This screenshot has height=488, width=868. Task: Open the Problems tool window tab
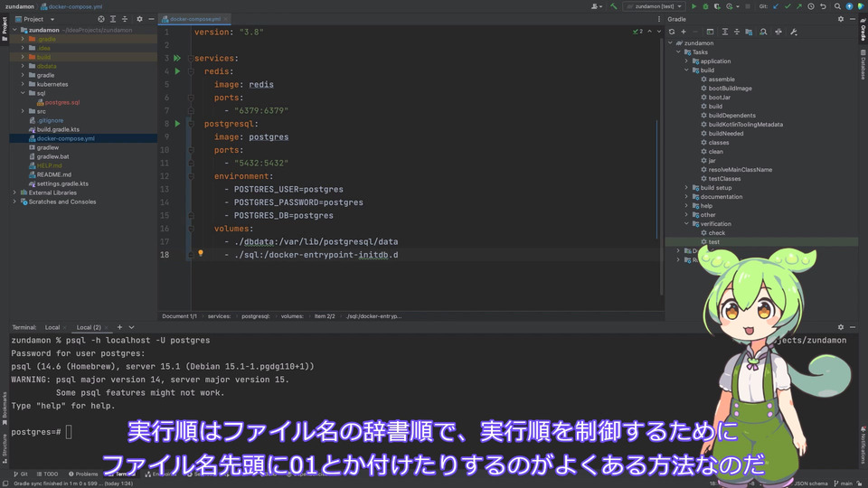[86, 474]
